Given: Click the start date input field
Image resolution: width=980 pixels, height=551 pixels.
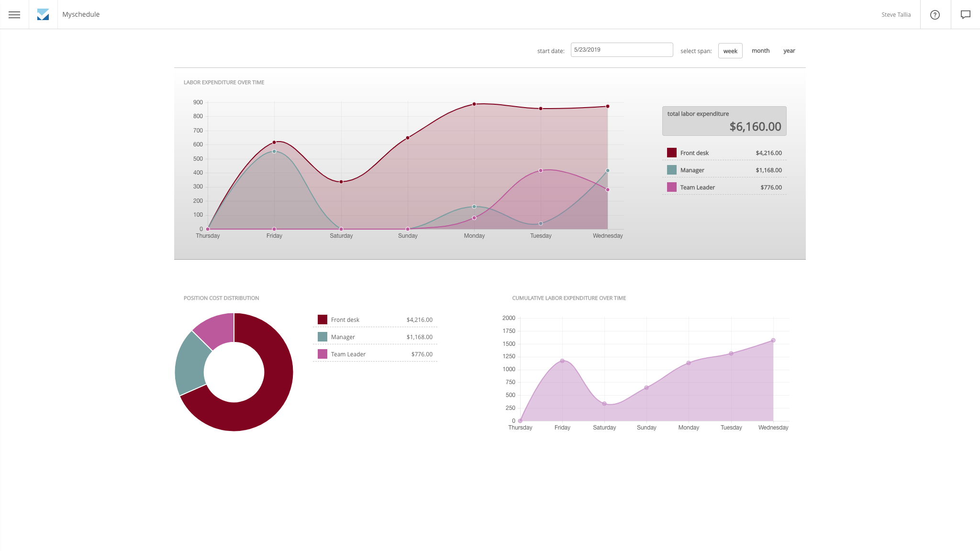Looking at the screenshot, I should click(x=621, y=50).
